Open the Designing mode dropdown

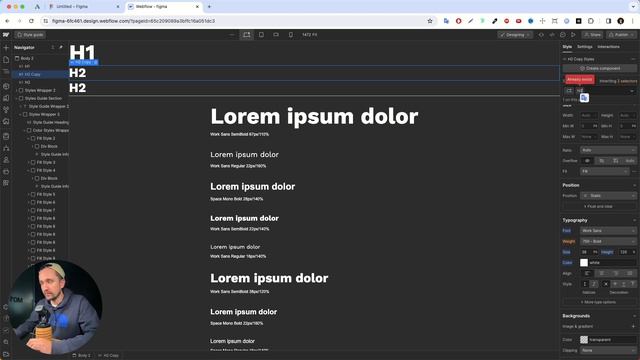pyautogui.click(x=515, y=35)
